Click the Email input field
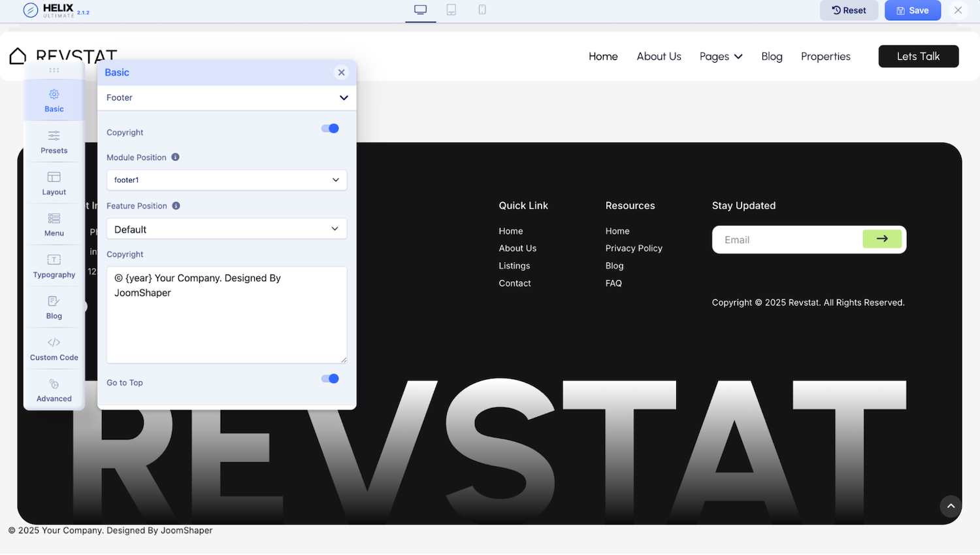 coord(787,240)
